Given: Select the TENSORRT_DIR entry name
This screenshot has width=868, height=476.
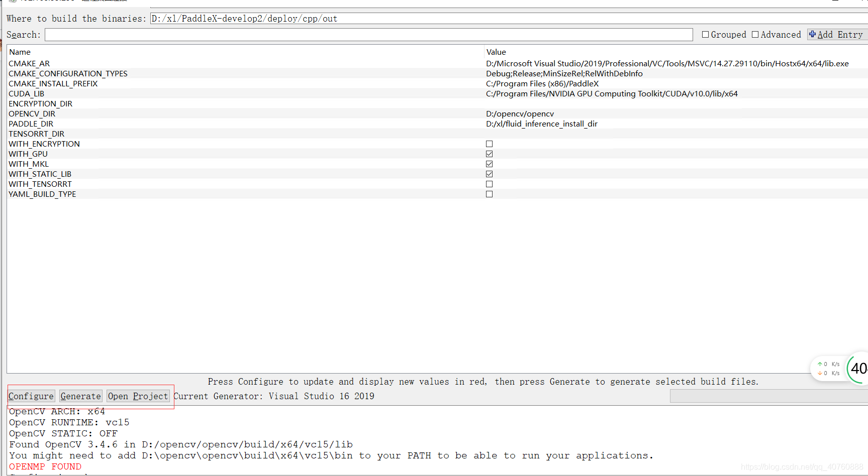Looking at the screenshot, I should click(x=36, y=134).
